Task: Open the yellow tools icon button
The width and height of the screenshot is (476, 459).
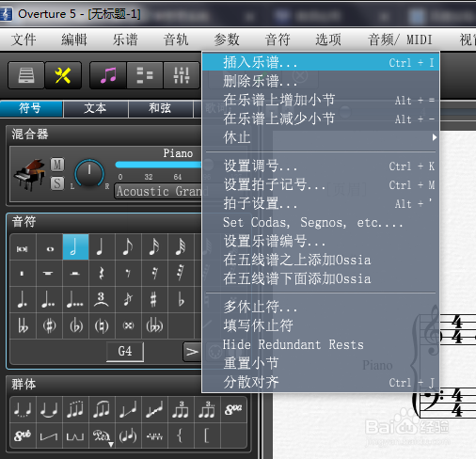Action: click(x=63, y=75)
